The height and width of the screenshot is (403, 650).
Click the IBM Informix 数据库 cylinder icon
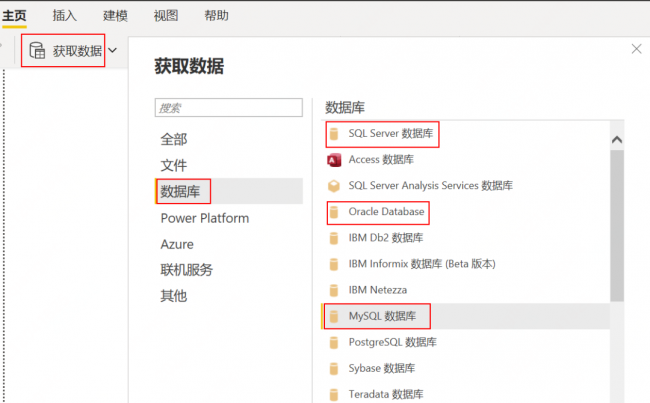coord(334,265)
